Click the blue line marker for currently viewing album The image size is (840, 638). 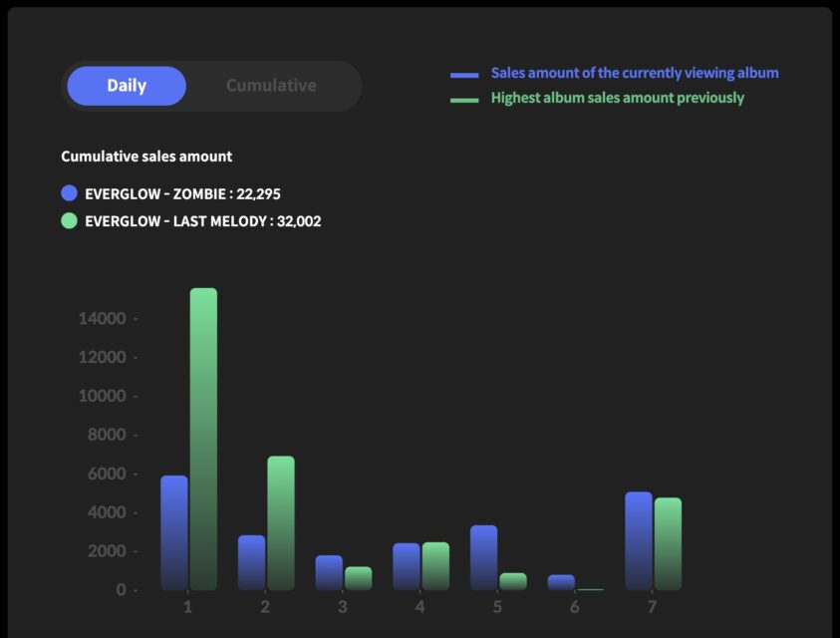[463, 73]
